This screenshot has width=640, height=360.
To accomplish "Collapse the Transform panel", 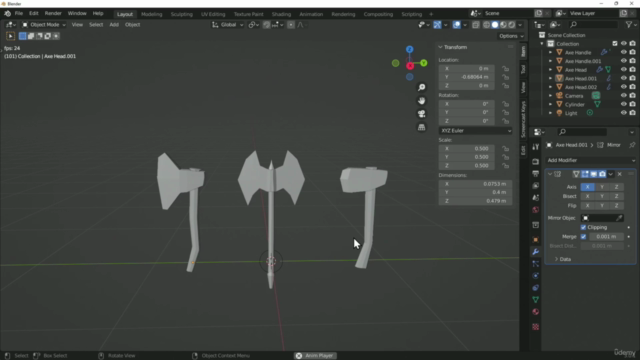I will pyautogui.click(x=440, y=47).
